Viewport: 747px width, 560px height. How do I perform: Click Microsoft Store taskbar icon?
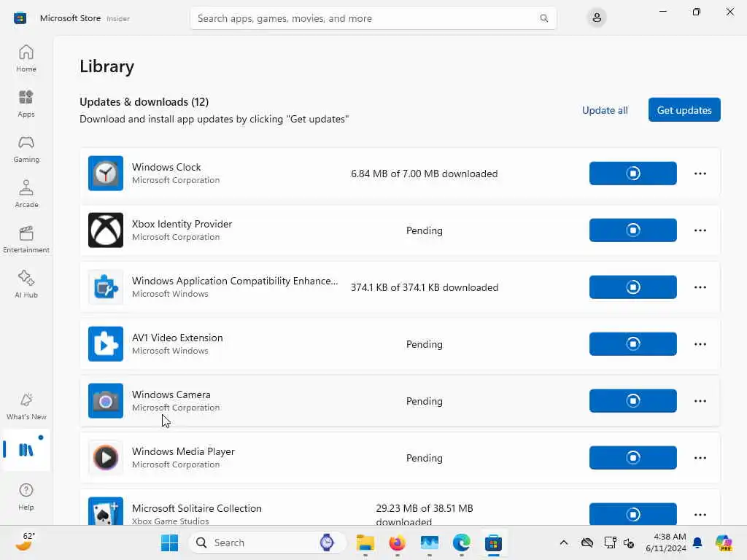[x=494, y=542]
